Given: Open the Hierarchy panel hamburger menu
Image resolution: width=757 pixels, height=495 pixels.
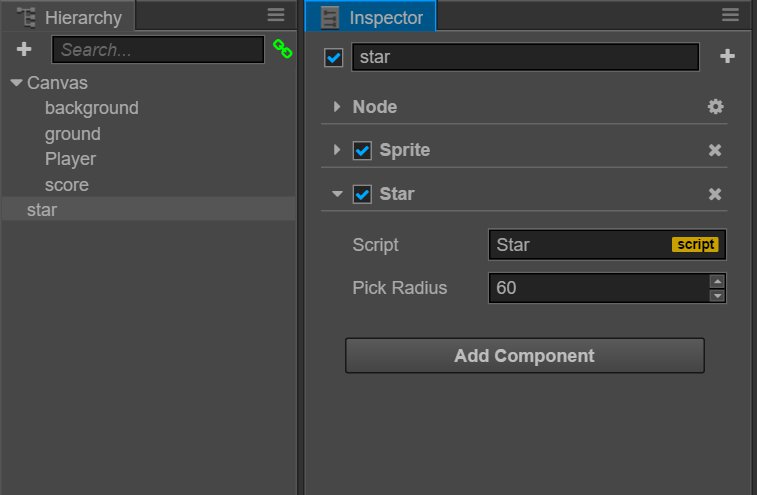Looking at the screenshot, I should [x=276, y=15].
